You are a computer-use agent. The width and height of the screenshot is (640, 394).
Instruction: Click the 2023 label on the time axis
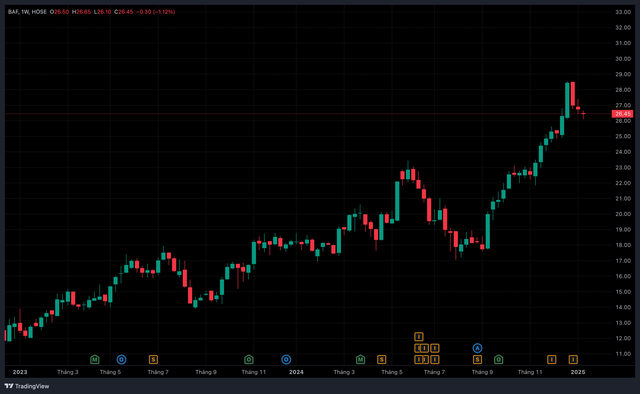pos(20,372)
